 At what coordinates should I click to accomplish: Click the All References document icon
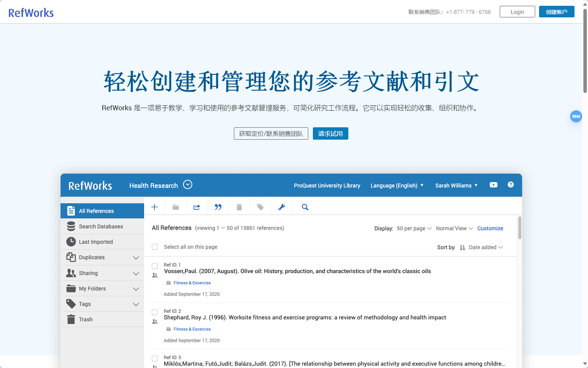71,211
